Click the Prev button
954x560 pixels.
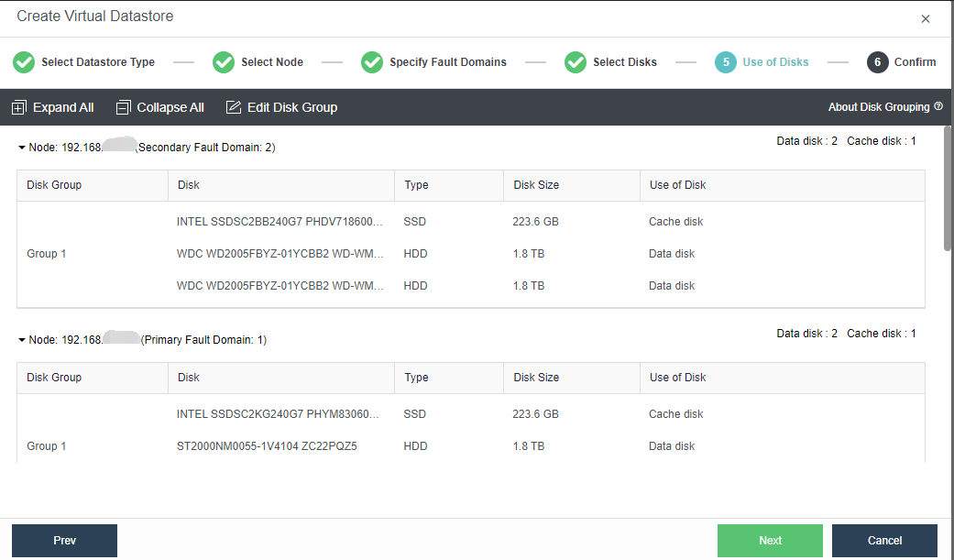click(64, 541)
